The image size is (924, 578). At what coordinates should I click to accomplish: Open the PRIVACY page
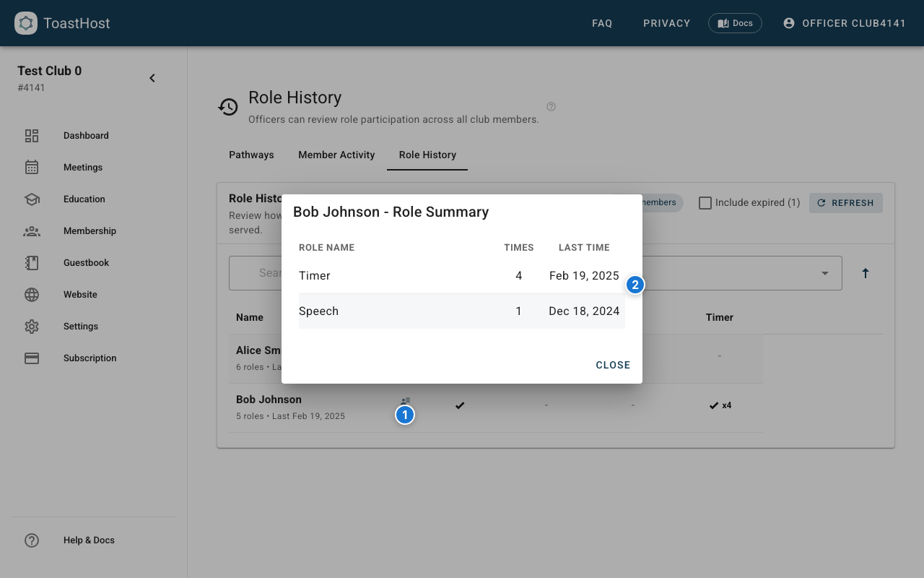pyautogui.click(x=666, y=23)
